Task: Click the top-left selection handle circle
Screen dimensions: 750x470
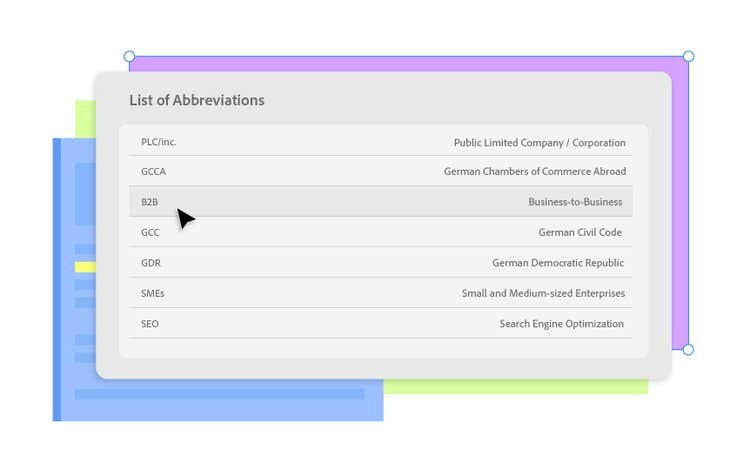Action: pos(129,57)
